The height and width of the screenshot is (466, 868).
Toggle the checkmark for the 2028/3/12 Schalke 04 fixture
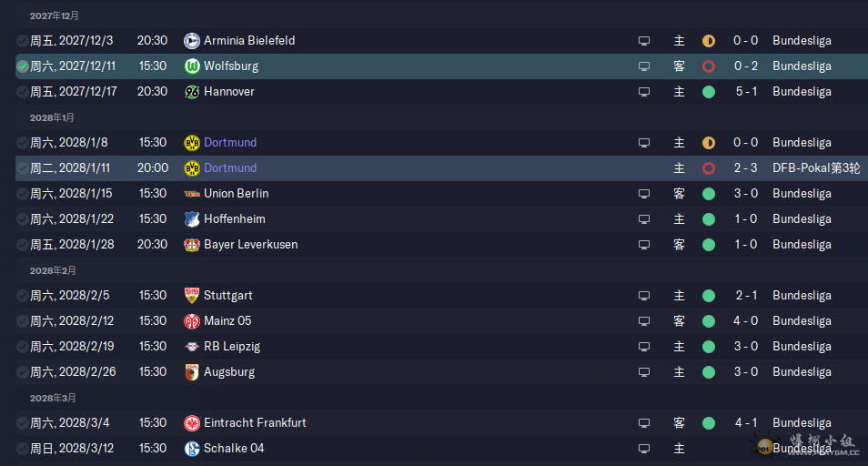coord(22,449)
